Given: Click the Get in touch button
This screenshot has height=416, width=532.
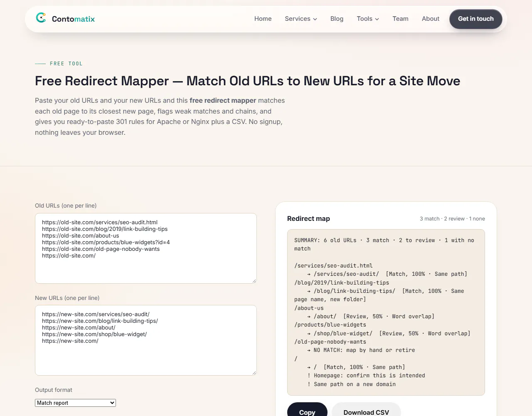Looking at the screenshot, I should [x=475, y=19].
